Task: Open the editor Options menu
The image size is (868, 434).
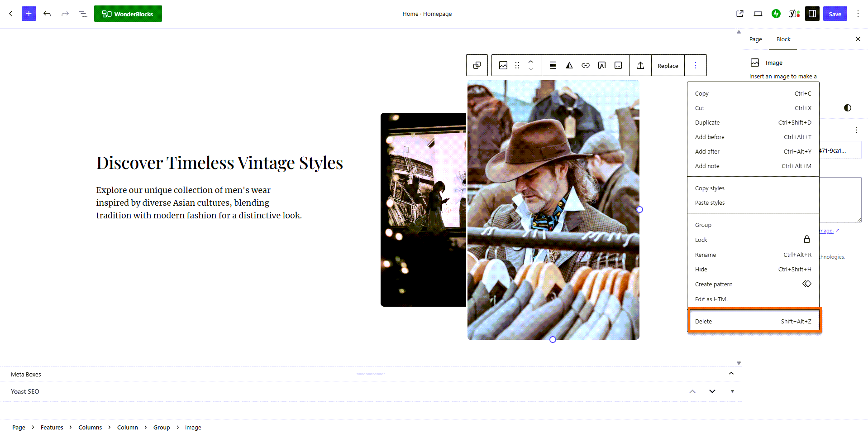Action: pyautogui.click(x=858, y=14)
